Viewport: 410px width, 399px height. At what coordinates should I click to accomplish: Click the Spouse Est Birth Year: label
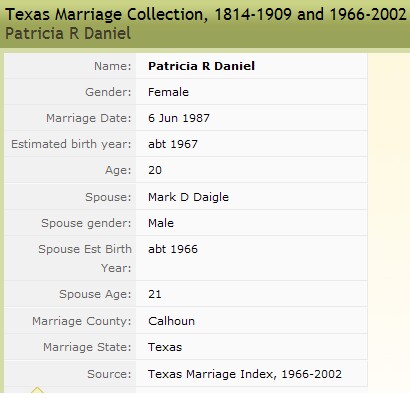[85, 258]
